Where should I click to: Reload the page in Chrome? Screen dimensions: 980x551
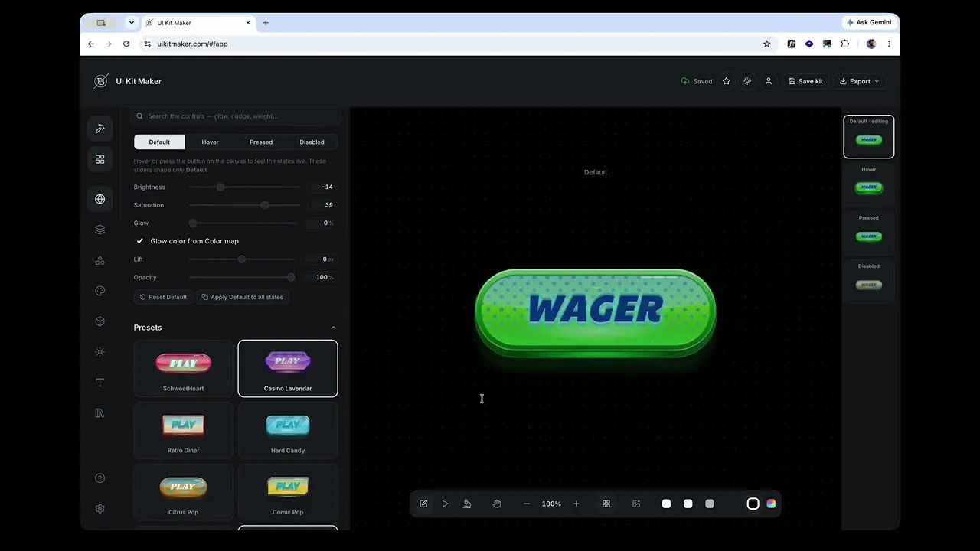[126, 44]
